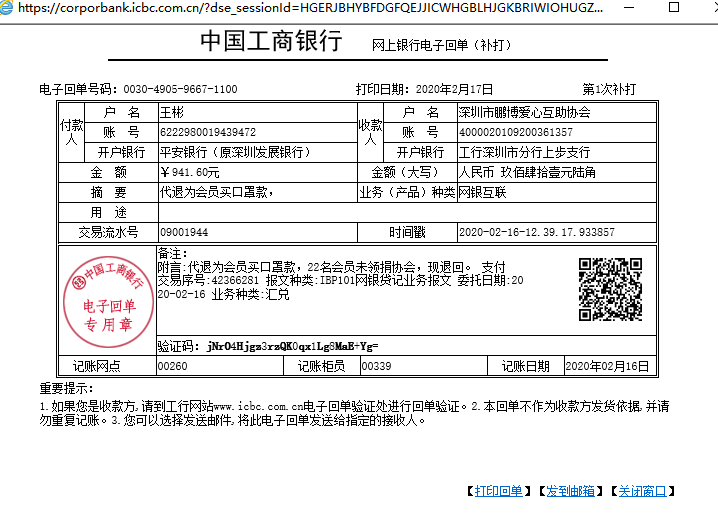Click payee account 4000020109200361357
718x519 pixels.
coord(516,132)
